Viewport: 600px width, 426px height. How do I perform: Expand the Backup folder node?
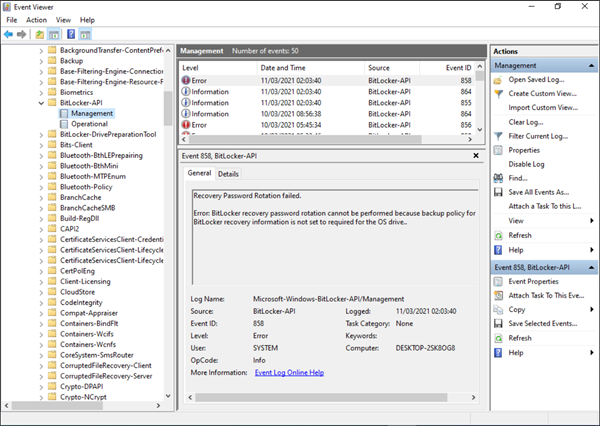click(x=41, y=60)
